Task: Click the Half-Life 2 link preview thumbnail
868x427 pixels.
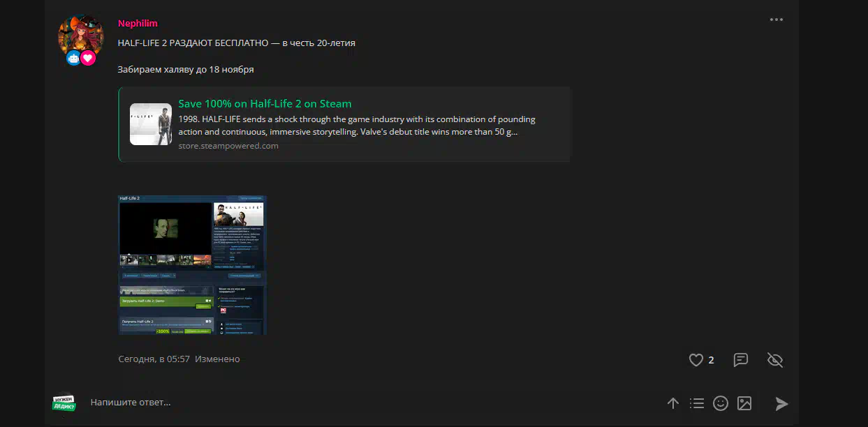Action: pyautogui.click(x=151, y=124)
